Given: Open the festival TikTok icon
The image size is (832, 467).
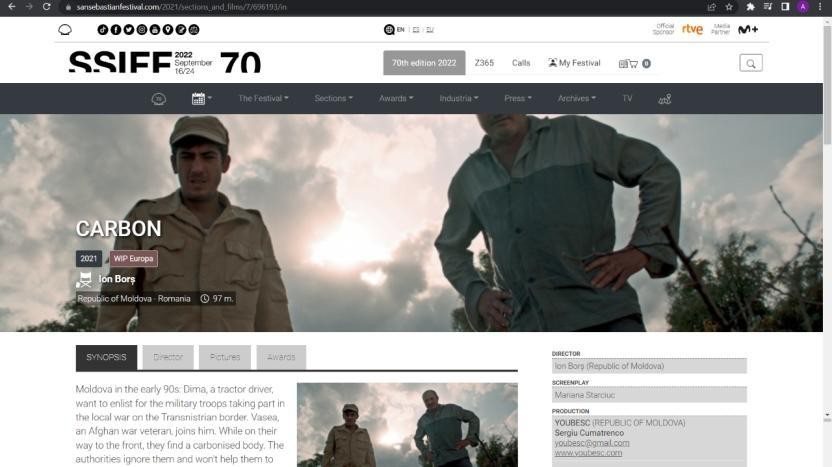Looking at the screenshot, I should click(102, 30).
